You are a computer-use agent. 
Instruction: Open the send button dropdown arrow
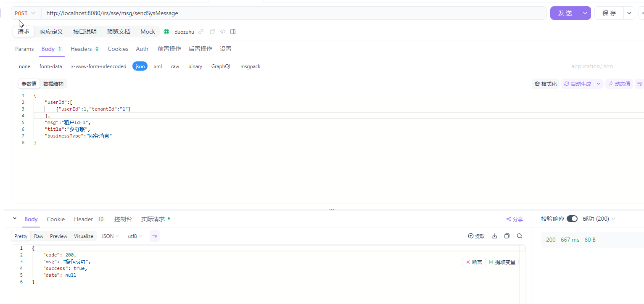pyautogui.click(x=585, y=13)
